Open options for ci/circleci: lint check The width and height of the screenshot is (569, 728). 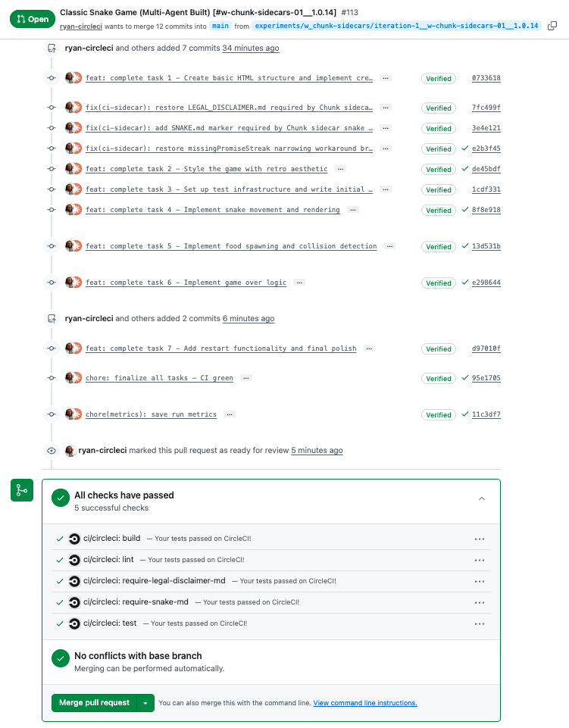point(480,561)
